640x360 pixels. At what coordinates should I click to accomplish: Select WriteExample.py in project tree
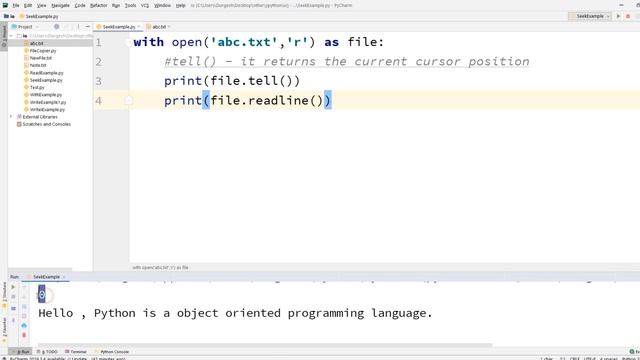coord(47,109)
